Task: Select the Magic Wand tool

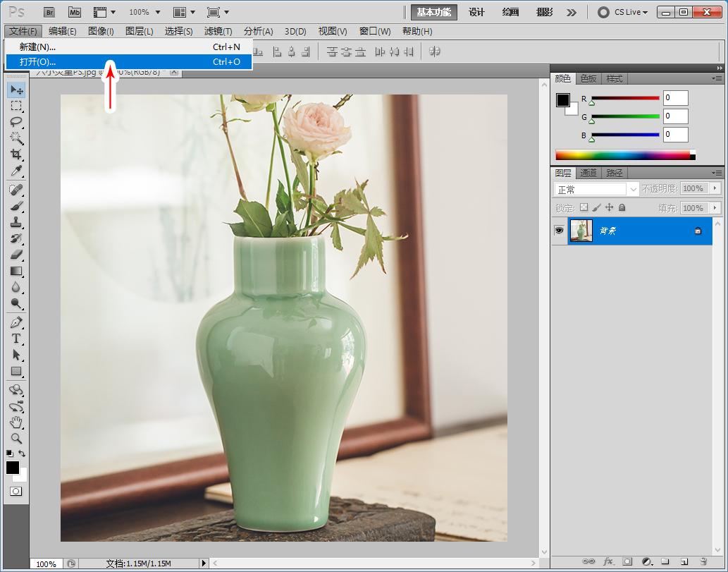Action: 16,138
